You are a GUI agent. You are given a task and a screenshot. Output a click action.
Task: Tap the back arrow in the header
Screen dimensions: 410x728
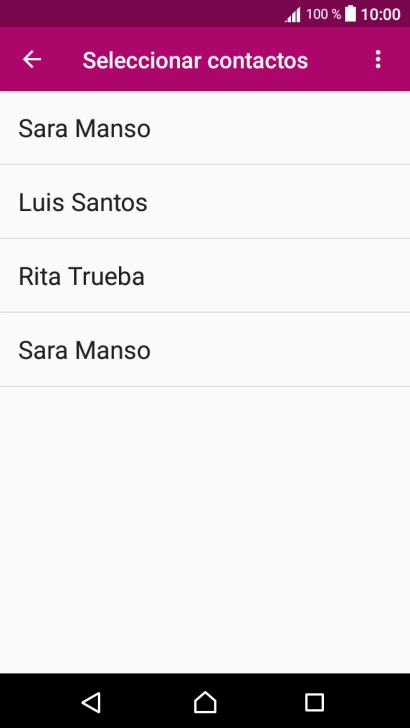tap(32, 59)
